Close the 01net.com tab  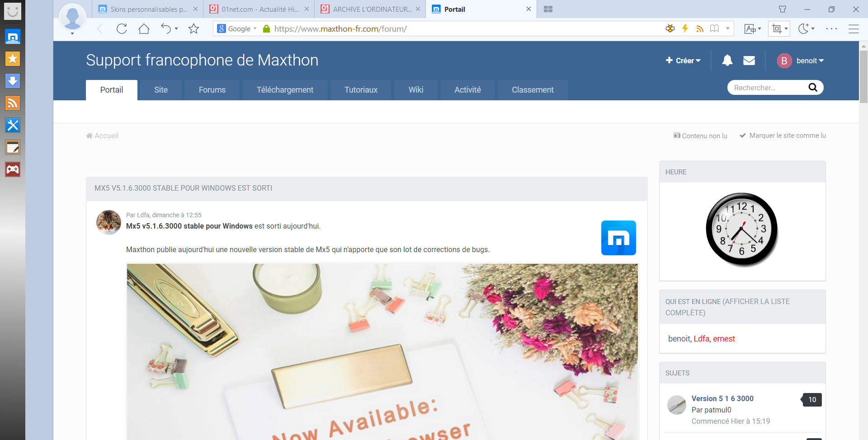click(307, 9)
